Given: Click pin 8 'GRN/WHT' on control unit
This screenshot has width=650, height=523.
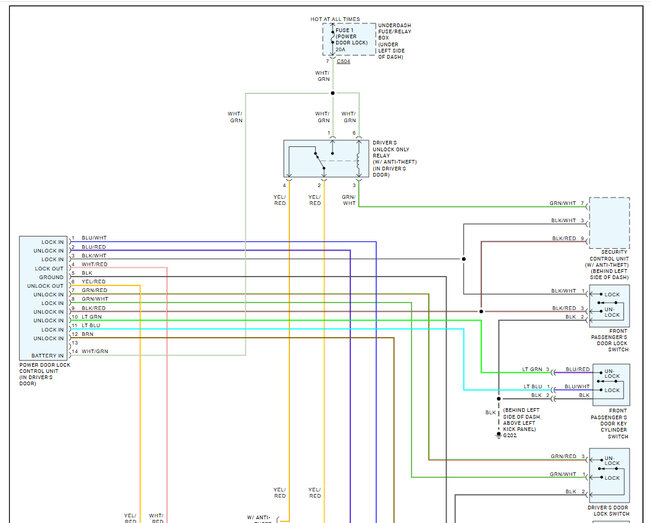Looking at the screenshot, I should (x=90, y=299).
